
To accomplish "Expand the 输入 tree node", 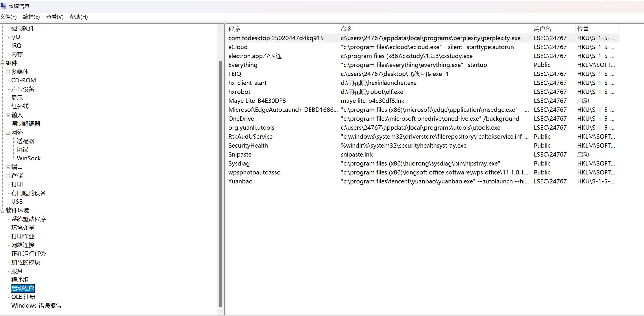I will [8, 115].
